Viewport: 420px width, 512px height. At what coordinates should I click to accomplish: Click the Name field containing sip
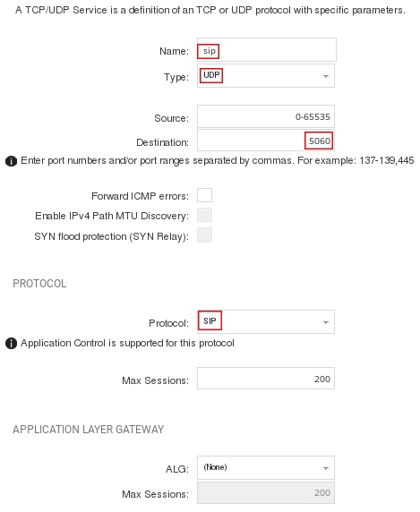click(267, 50)
